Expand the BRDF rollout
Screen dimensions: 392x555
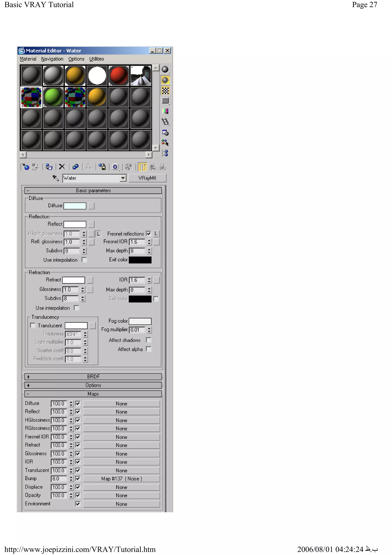coord(93,377)
